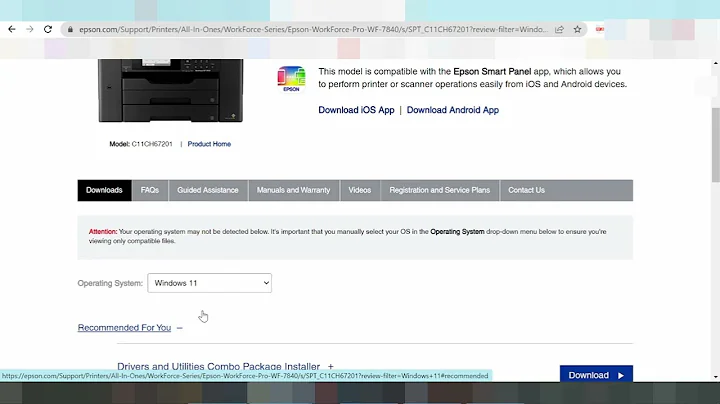720x404 pixels.
Task: Click the red Attention: label
Action: click(103, 232)
